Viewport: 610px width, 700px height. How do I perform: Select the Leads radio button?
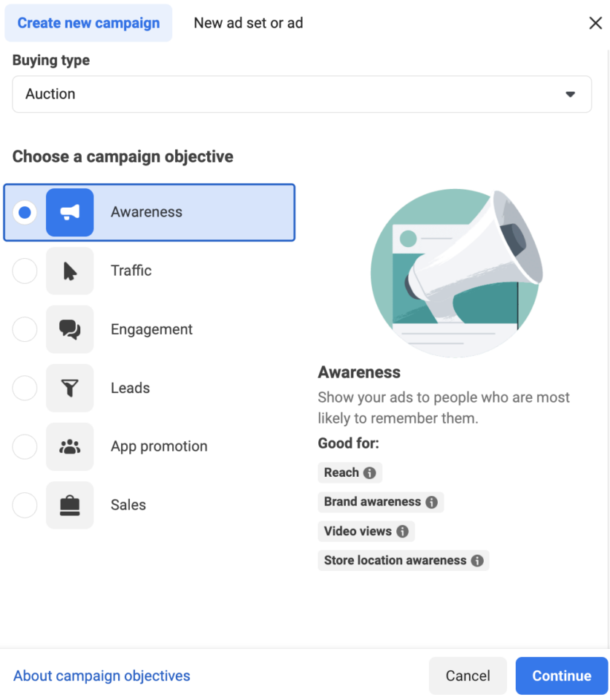[24, 388]
